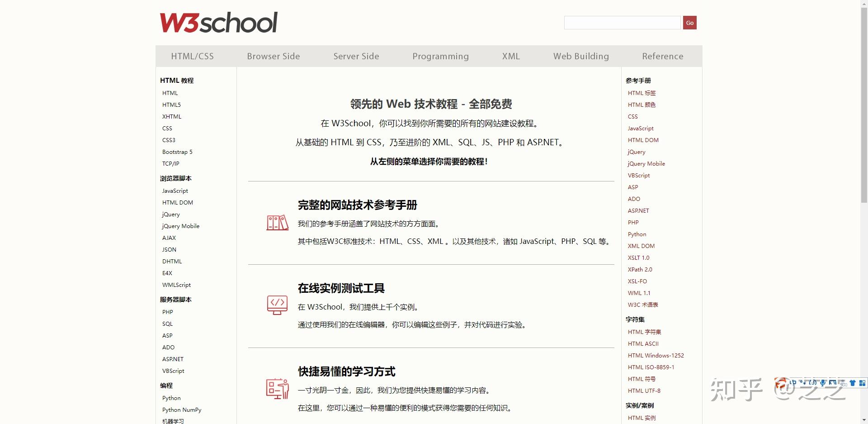Click the microphone icon in the IME toolbar
This screenshot has width=868, height=424.
[823, 383]
